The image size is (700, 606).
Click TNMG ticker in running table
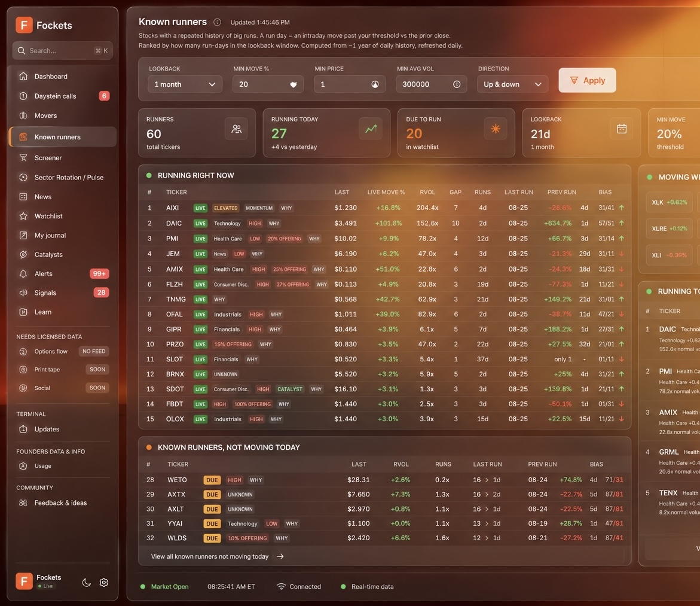[176, 300]
